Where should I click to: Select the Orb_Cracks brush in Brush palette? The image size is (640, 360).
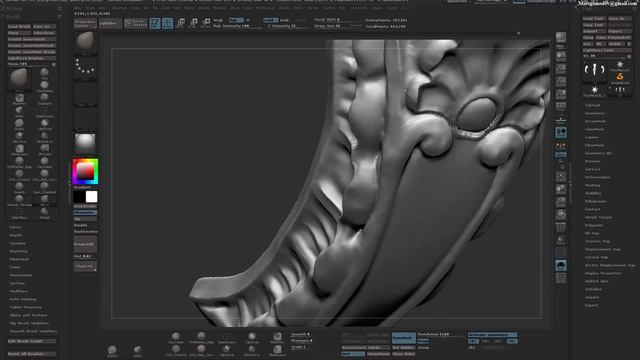point(19,175)
